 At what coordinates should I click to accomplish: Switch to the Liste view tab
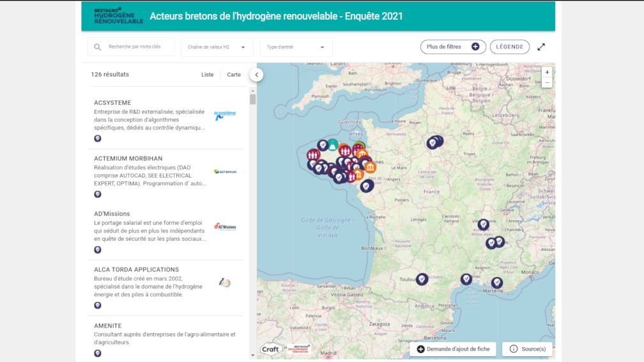[x=208, y=75]
